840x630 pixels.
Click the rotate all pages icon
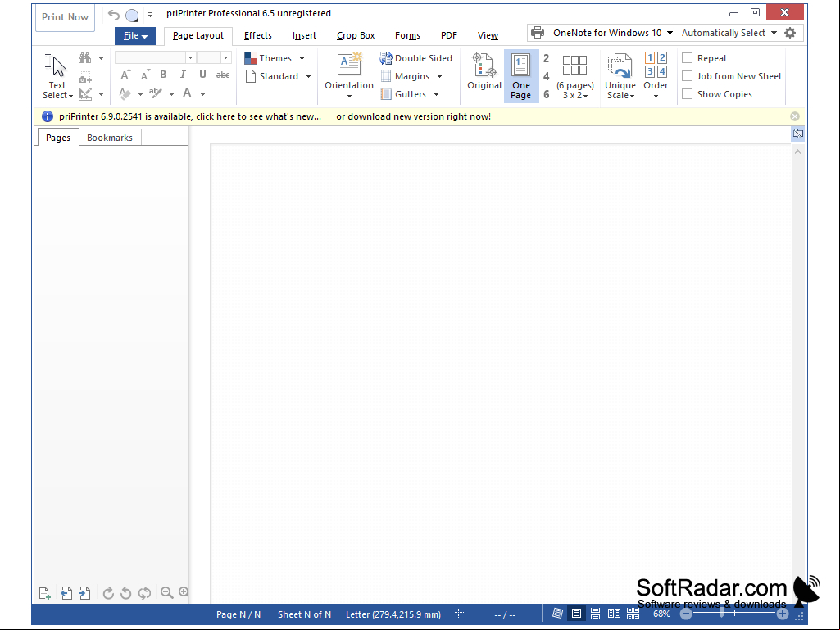pos(144,593)
